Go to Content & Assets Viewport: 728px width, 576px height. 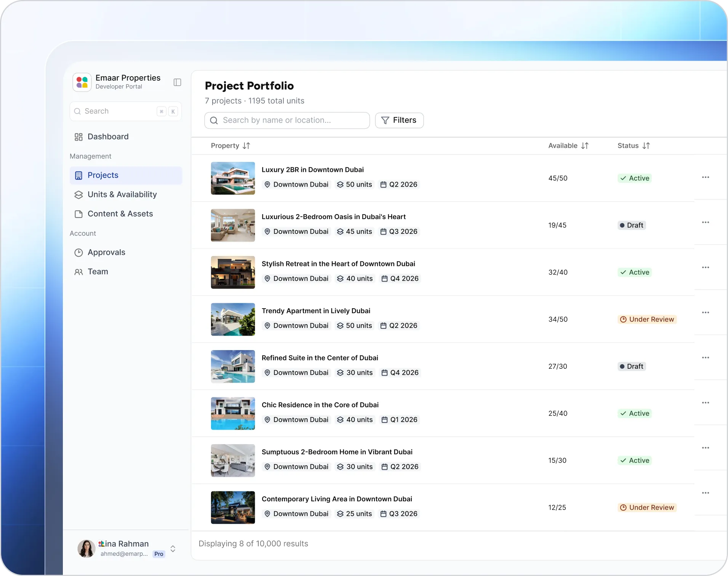point(126,214)
